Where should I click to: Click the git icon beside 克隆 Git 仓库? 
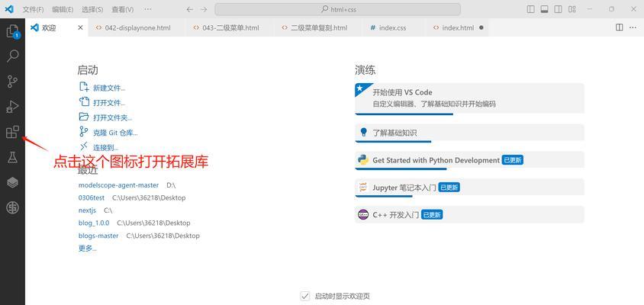(x=84, y=132)
